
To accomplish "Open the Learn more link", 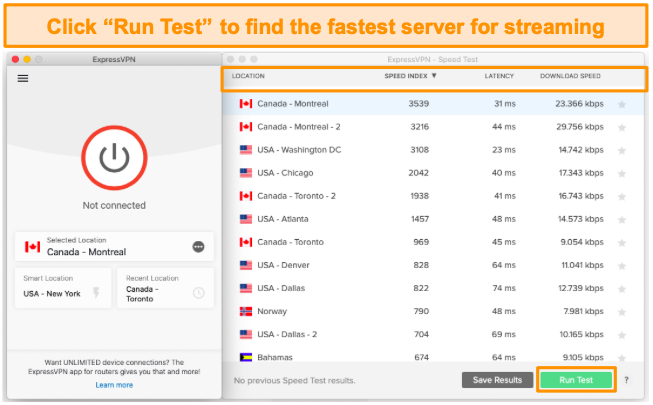I will [x=114, y=385].
